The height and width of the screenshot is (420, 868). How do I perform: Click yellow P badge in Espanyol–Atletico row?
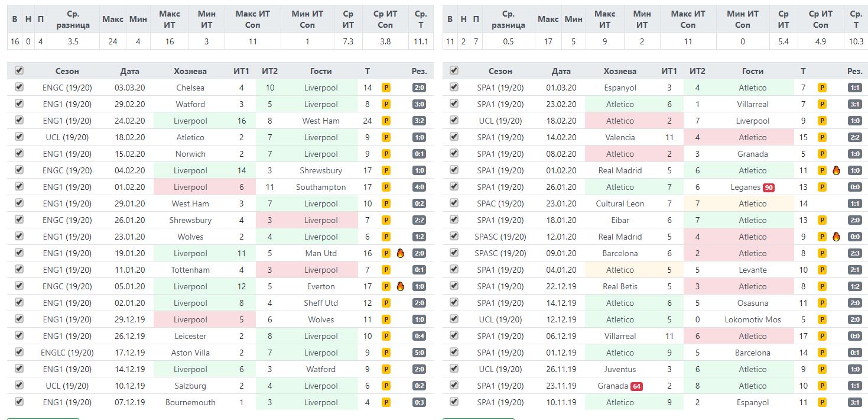tap(821, 88)
